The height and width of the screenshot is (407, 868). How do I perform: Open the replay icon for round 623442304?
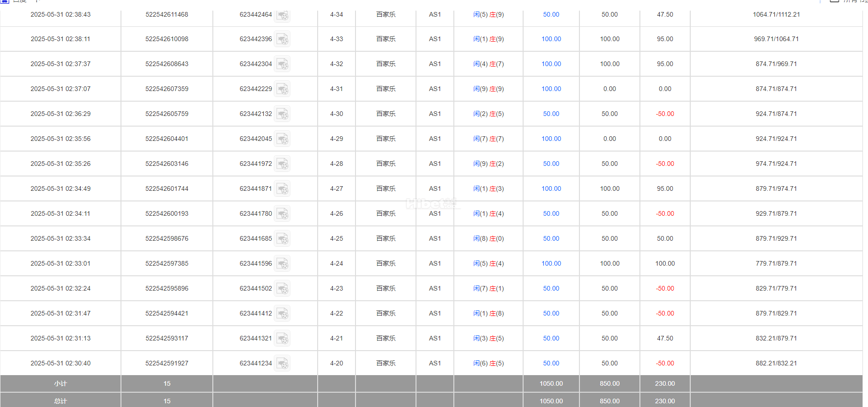283,64
